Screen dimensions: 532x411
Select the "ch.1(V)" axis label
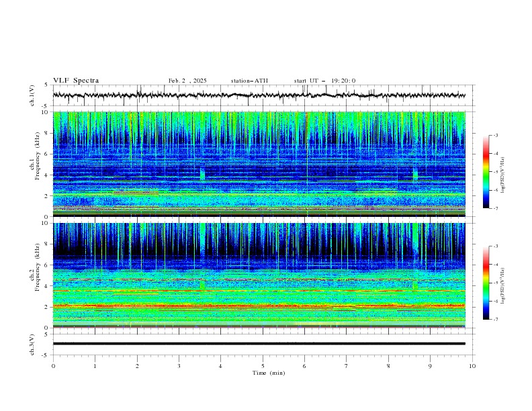pos(32,95)
